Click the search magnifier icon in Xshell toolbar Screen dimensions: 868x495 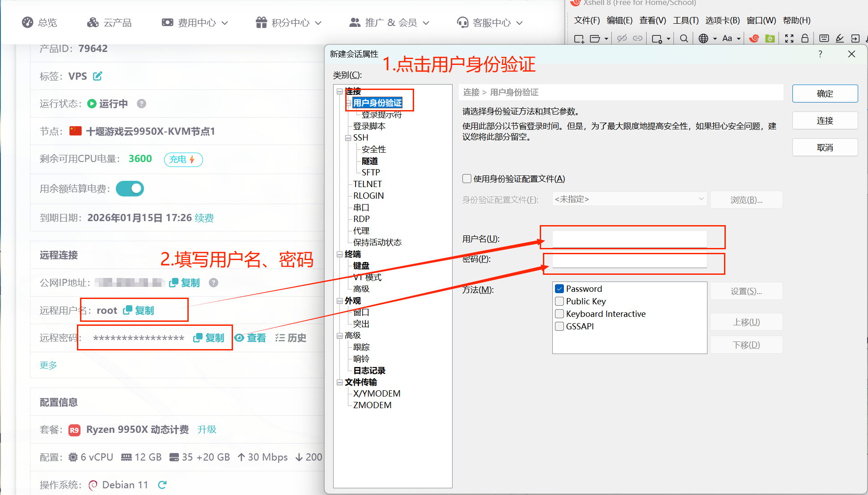pos(684,39)
